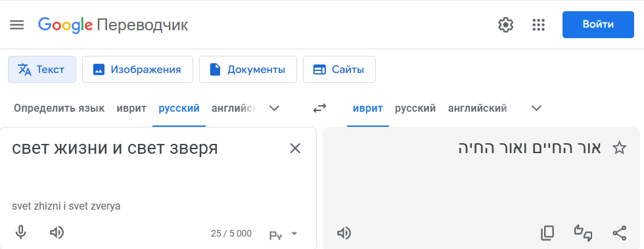
Task: Copy the translation to clipboard
Action: (547, 233)
